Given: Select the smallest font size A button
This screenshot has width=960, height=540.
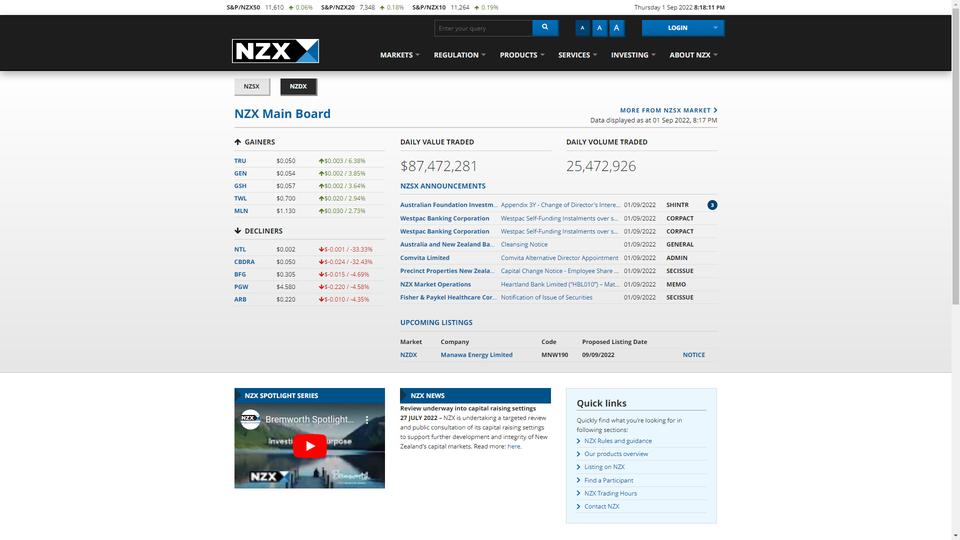Looking at the screenshot, I should point(582,28).
